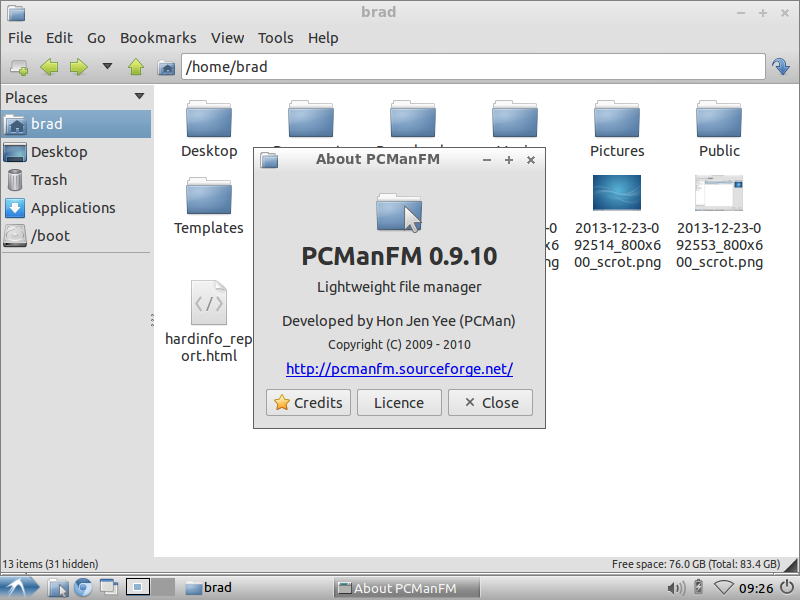
Task: Switch to second workspace in pager
Action: click(163, 587)
